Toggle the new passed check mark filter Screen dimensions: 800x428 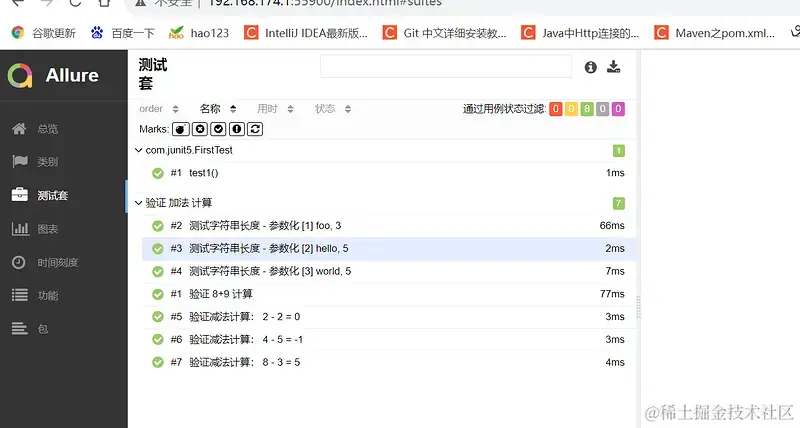tap(218, 129)
